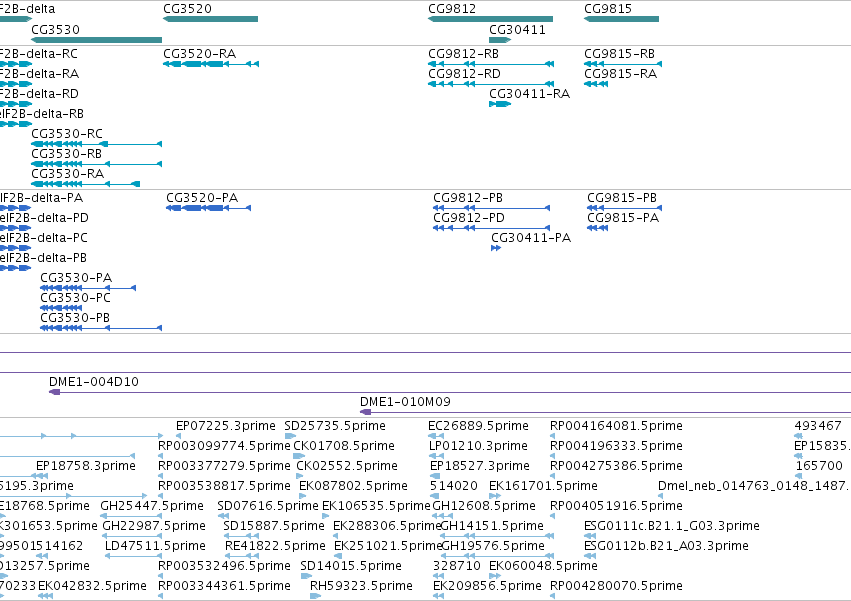Click the CG3530-RC transcript label

[x=67, y=134]
